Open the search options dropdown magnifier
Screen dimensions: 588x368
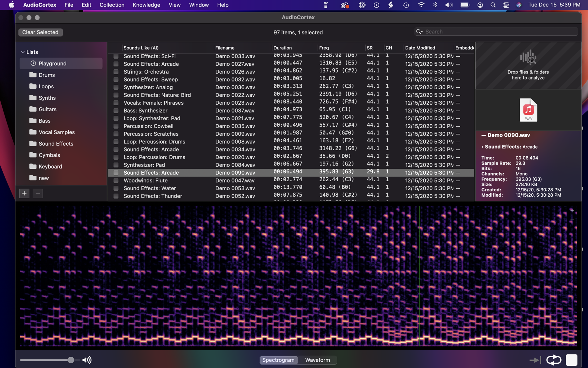[419, 32]
